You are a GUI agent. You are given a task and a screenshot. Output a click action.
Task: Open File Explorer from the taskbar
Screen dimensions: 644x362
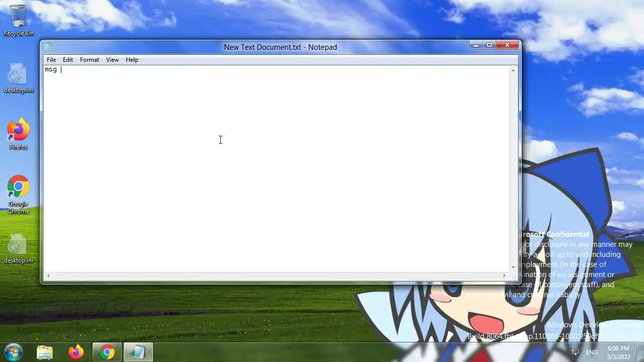pyautogui.click(x=45, y=352)
